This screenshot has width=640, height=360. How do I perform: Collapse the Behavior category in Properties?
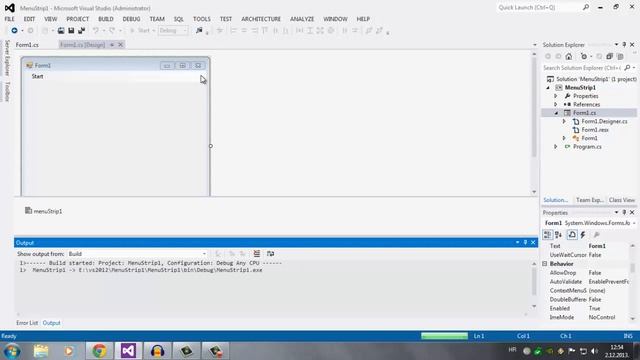point(544,264)
